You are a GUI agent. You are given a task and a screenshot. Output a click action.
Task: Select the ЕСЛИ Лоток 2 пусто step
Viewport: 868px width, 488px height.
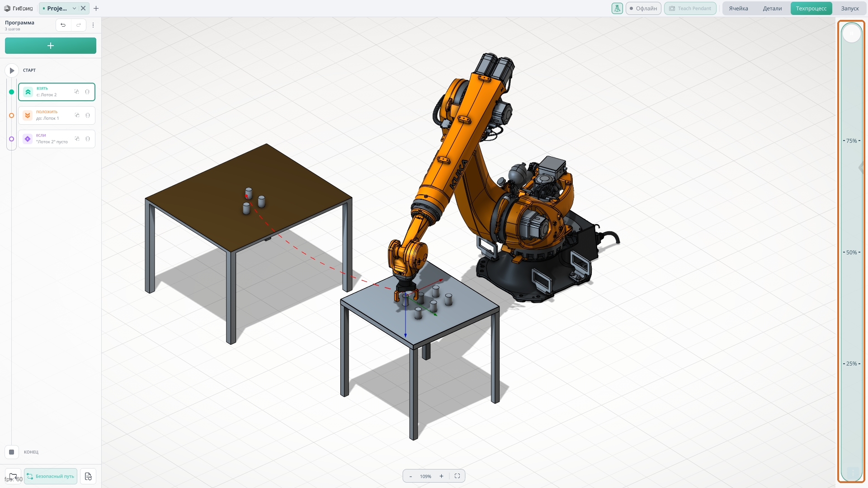[x=57, y=139]
